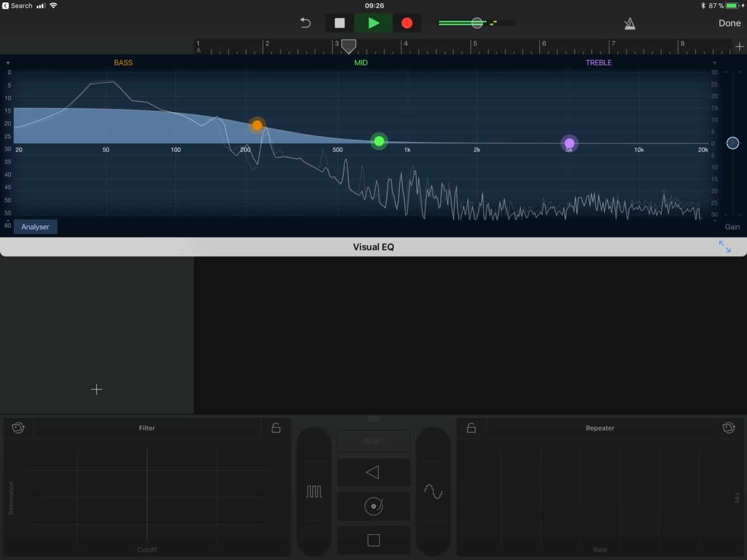This screenshot has width=747, height=560.
Task: Unlock the Filter pad lock toggle
Action: pyautogui.click(x=276, y=428)
